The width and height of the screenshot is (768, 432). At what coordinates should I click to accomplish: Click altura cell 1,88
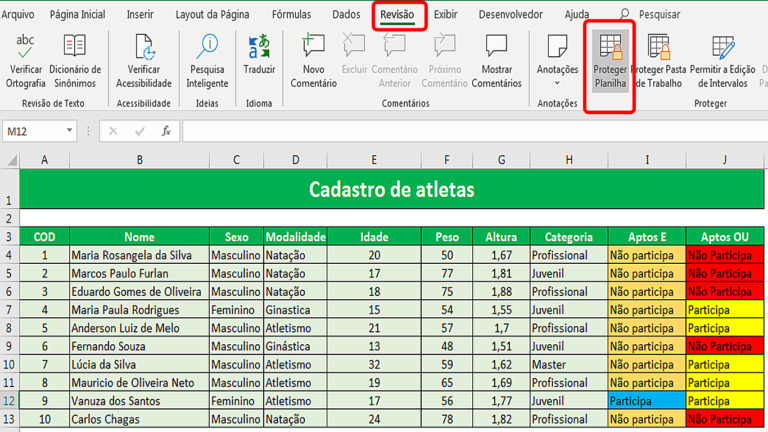coord(501,292)
